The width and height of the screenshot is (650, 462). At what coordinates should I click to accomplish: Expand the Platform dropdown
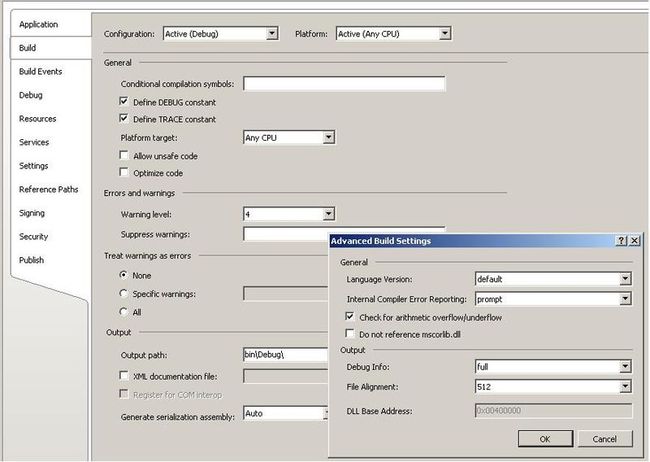coord(445,34)
